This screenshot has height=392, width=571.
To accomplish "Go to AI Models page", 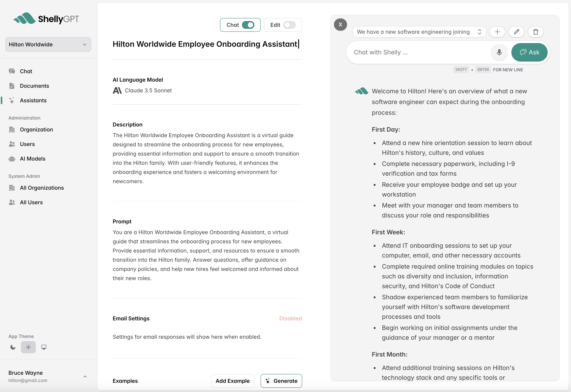I will 32,159.
